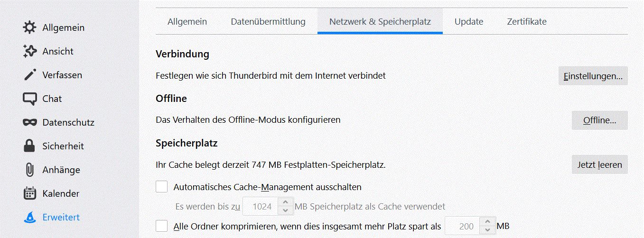Open the Allgemein gear icon in sidebar
This screenshot has height=238, width=644.
pos(29,27)
